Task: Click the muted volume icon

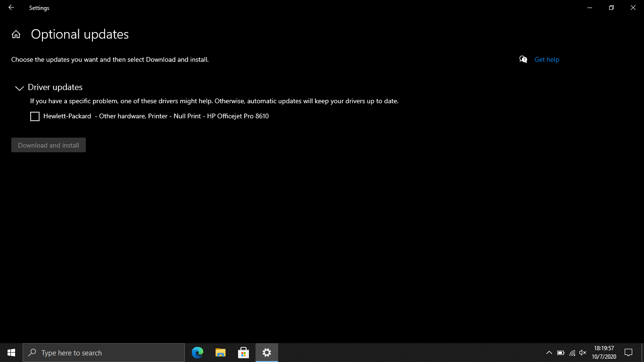Action: (x=583, y=353)
